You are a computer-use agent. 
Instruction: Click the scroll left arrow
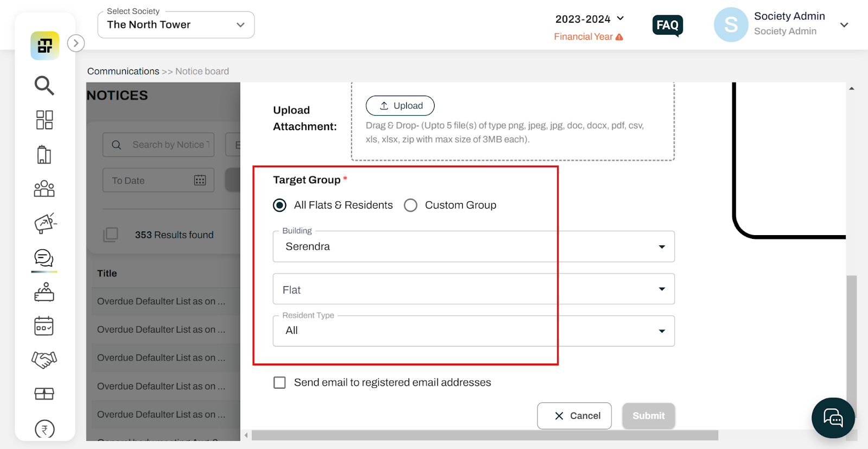pos(246,435)
